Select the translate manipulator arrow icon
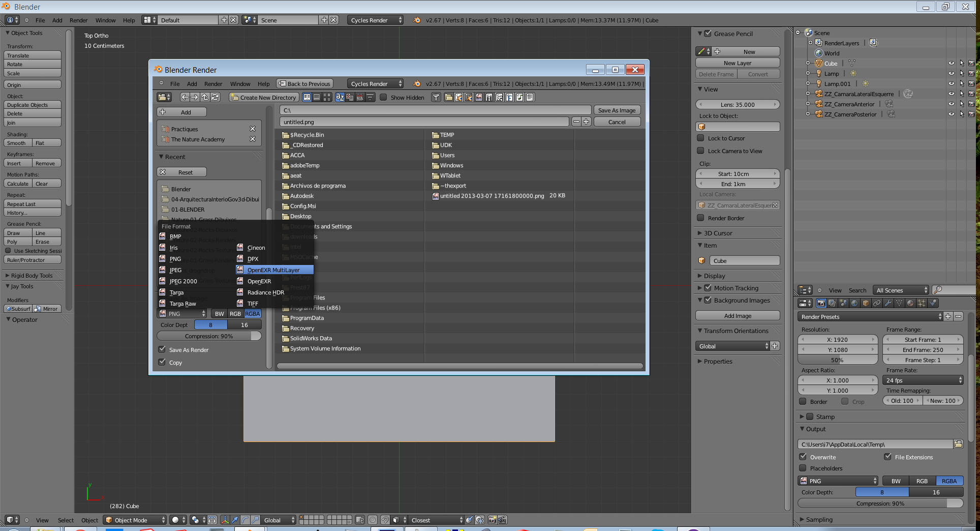The image size is (980, 531). point(235,520)
